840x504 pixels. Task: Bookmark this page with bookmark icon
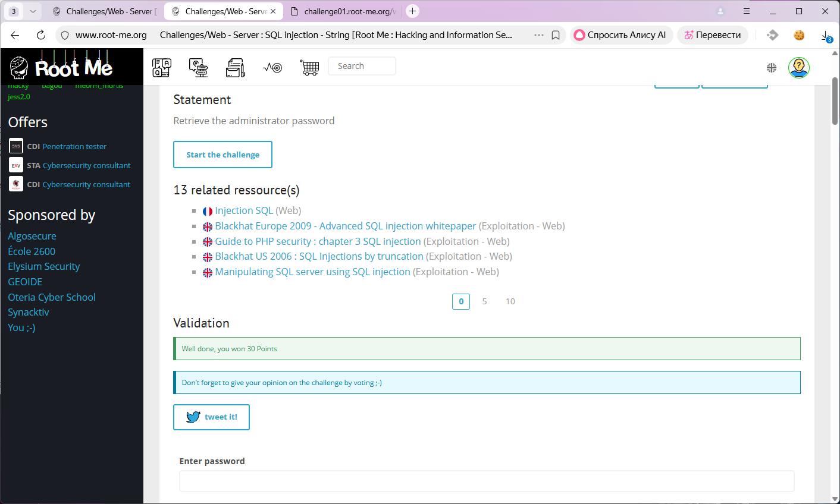556,35
